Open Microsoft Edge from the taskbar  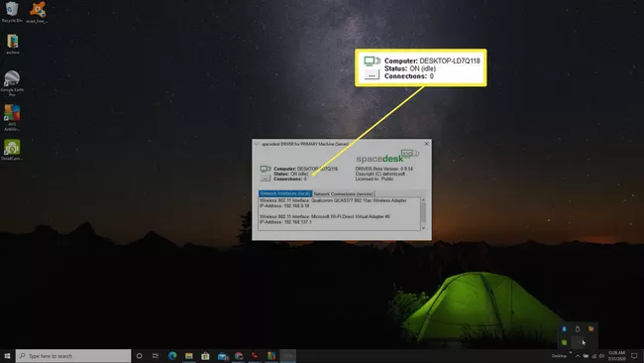coord(172,356)
